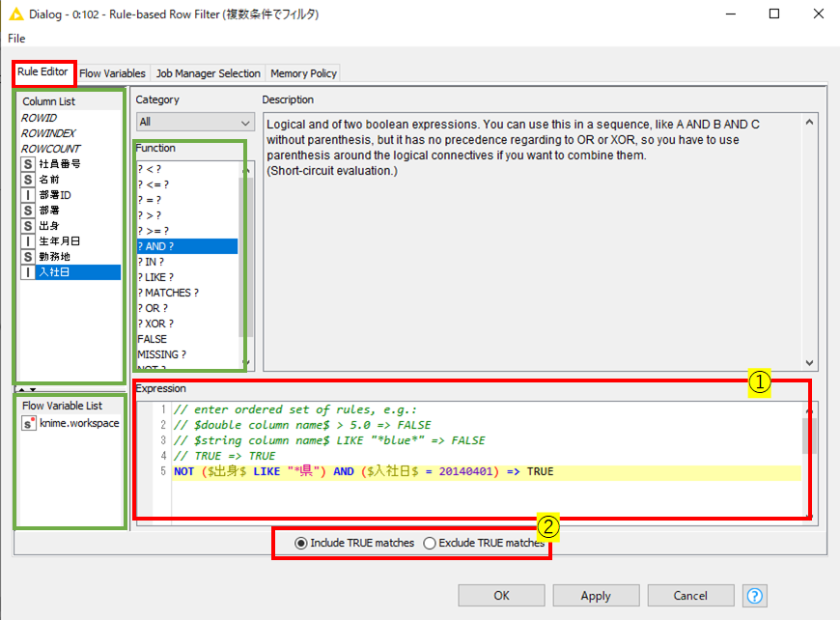Open the Job Manager Selection tab
Image resolution: width=840 pixels, height=620 pixels.
point(208,73)
